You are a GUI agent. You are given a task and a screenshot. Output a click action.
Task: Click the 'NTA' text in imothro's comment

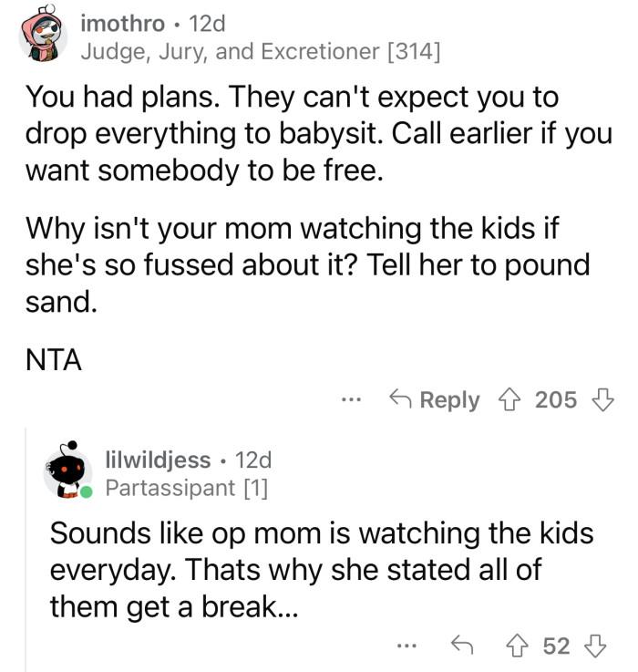pos(53,361)
